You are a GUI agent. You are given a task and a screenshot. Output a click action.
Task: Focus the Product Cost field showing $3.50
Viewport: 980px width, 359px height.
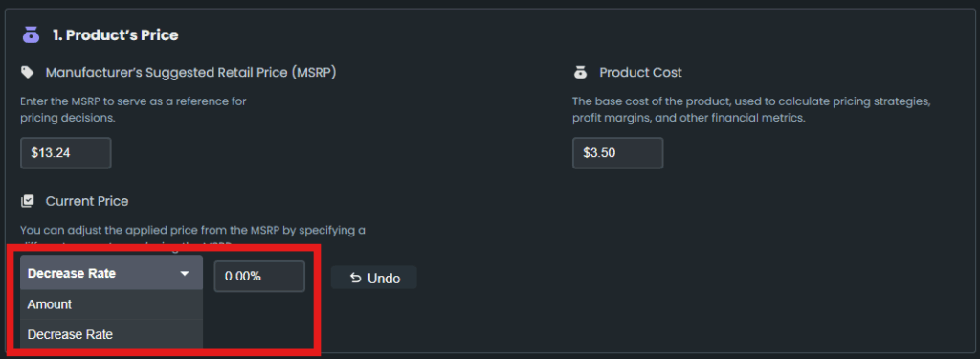point(617,153)
